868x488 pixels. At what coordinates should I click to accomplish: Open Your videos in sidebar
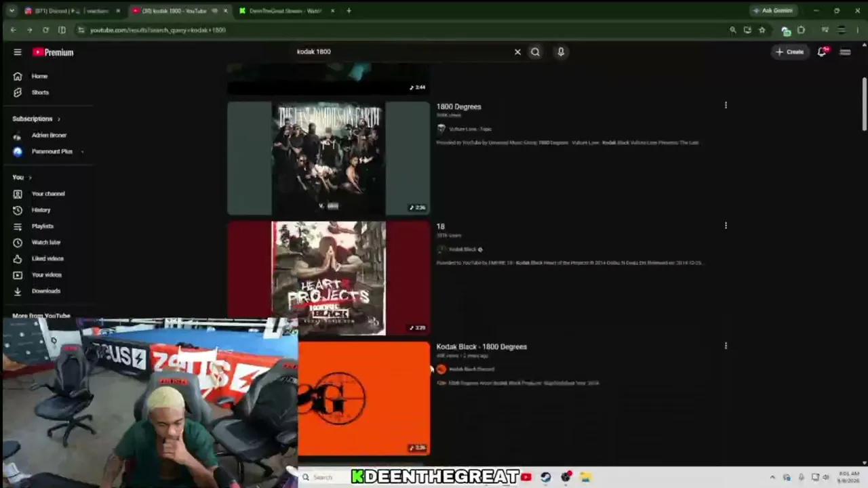coord(46,274)
